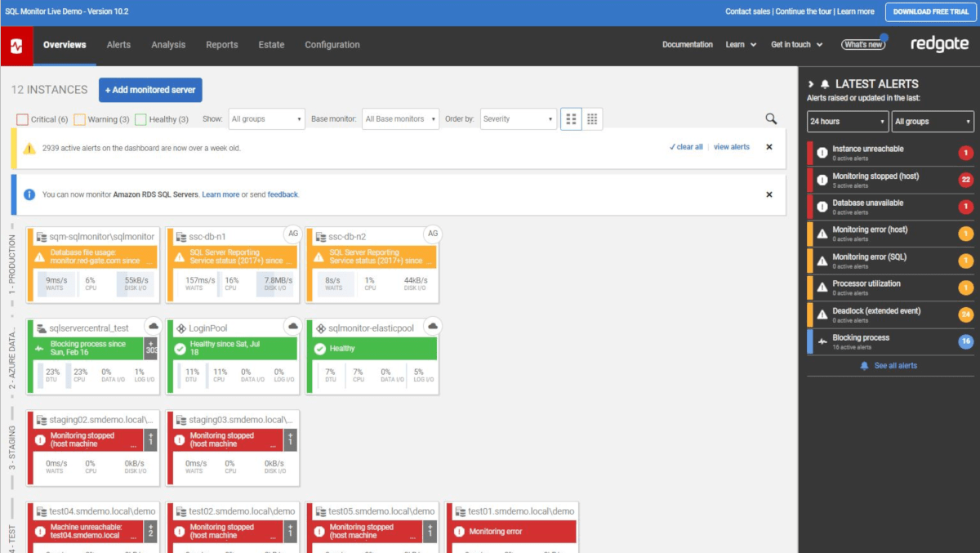Image resolution: width=980 pixels, height=553 pixels.
Task: Open the Order by Severity dropdown
Action: [x=519, y=119]
